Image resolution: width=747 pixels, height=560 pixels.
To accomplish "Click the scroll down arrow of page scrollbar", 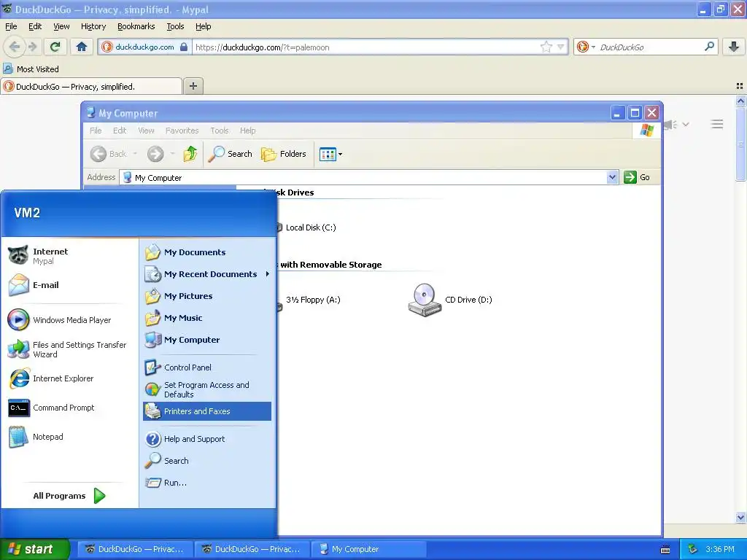I will [x=740, y=517].
